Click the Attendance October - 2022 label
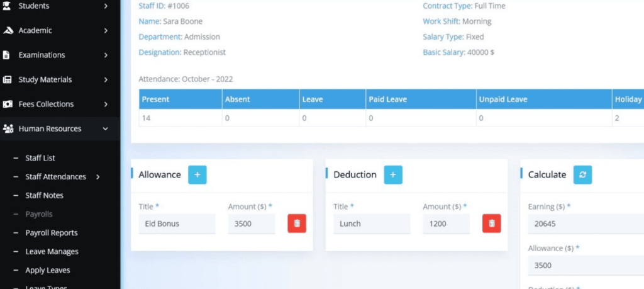This screenshot has width=644, height=289. click(x=186, y=79)
